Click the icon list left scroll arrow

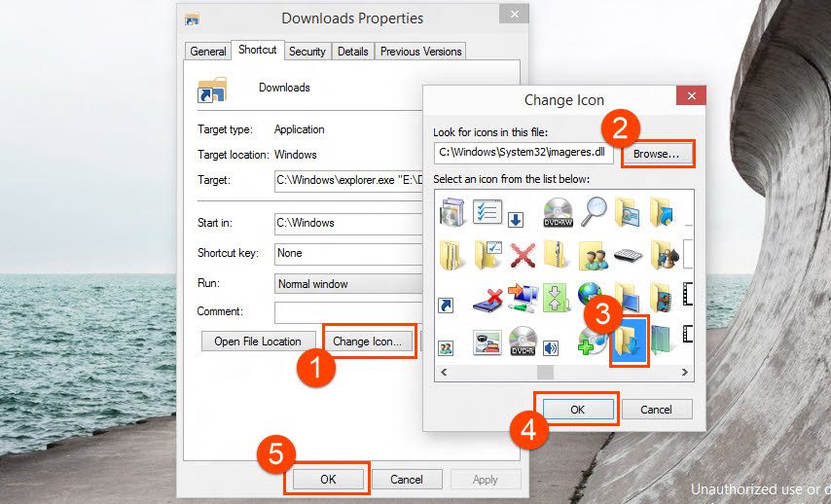(x=444, y=372)
